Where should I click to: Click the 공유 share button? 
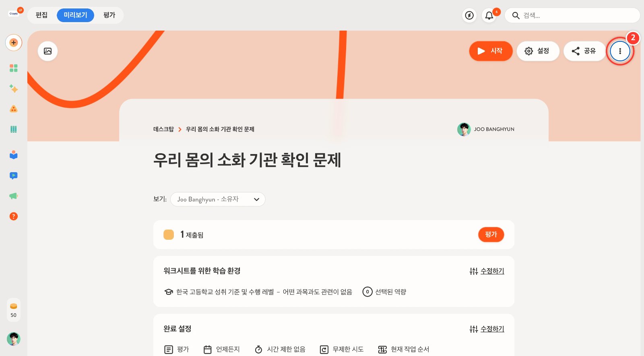pyautogui.click(x=584, y=51)
